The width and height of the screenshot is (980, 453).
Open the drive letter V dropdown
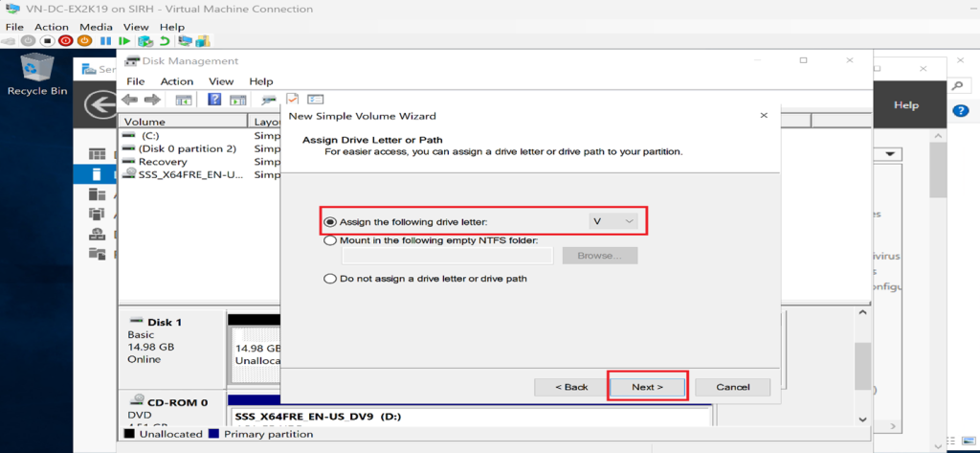(x=613, y=221)
